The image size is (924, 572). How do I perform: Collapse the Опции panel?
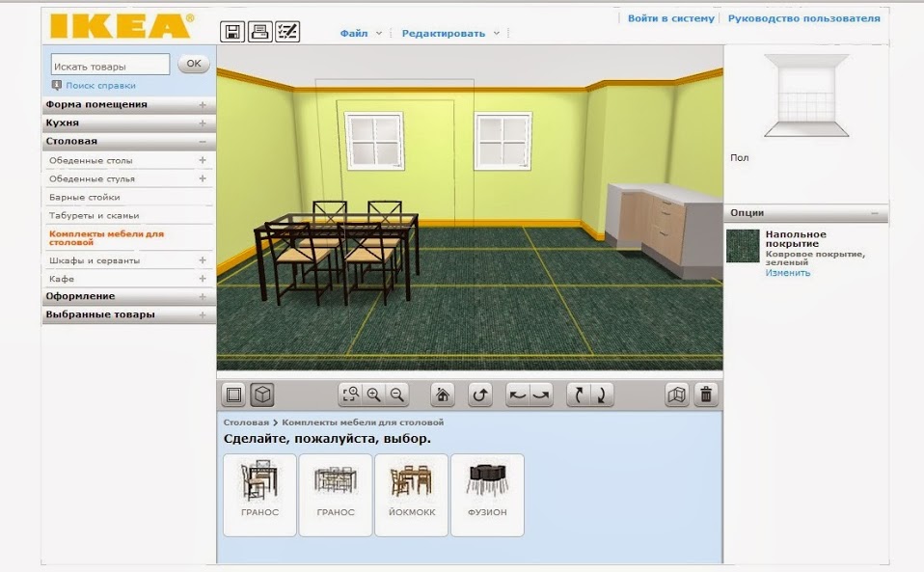pyautogui.click(x=874, y=213)
